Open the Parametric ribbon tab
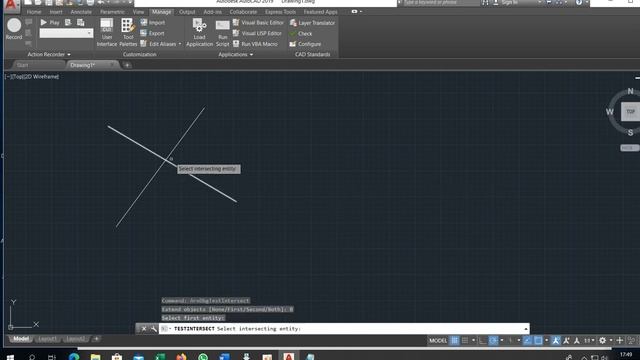640x360 pixels. pos(112,12)
